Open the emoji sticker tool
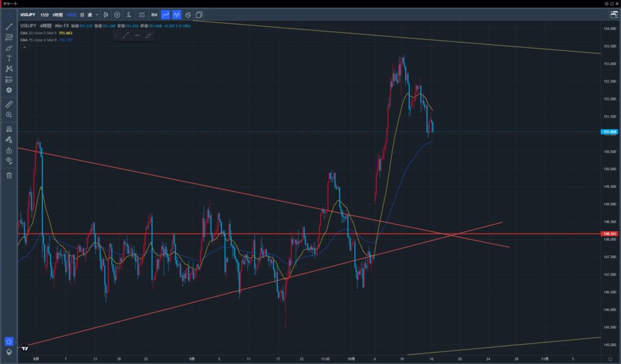Image resolution: width=621 pixels, height=364 pixels. [9, 90]
